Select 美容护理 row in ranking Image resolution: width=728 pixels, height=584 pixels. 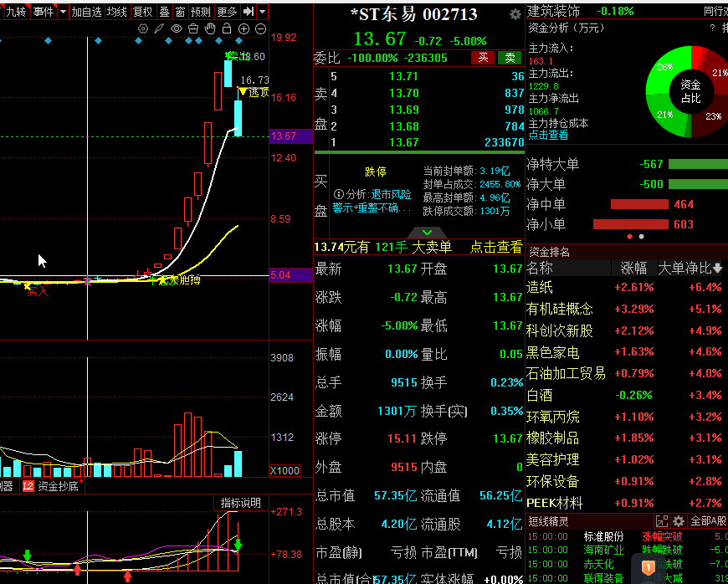coord(626,459)
